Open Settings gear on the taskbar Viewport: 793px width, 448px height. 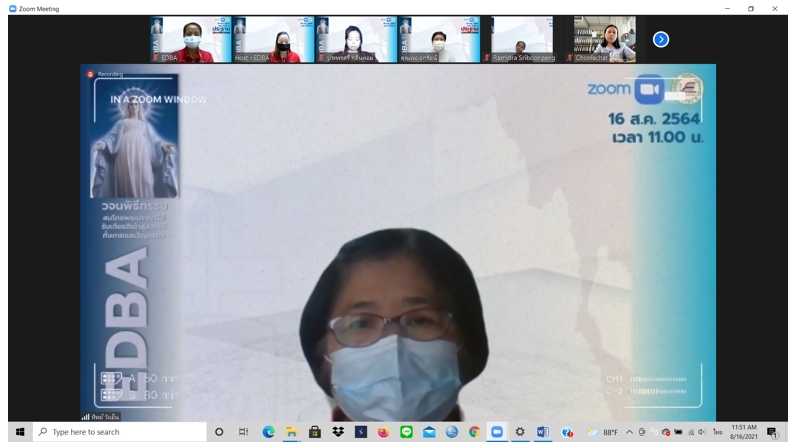[519, 432]
